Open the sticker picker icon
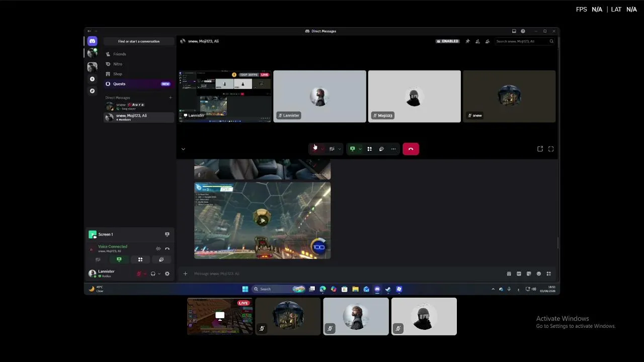The width and height of the screenshot is (644, 362). pos(529,274)
